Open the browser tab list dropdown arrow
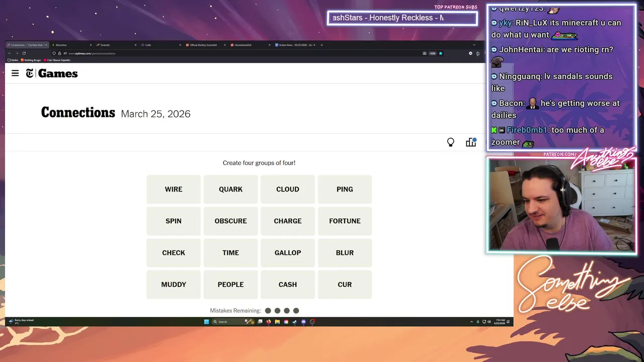 tap(473, 45)
